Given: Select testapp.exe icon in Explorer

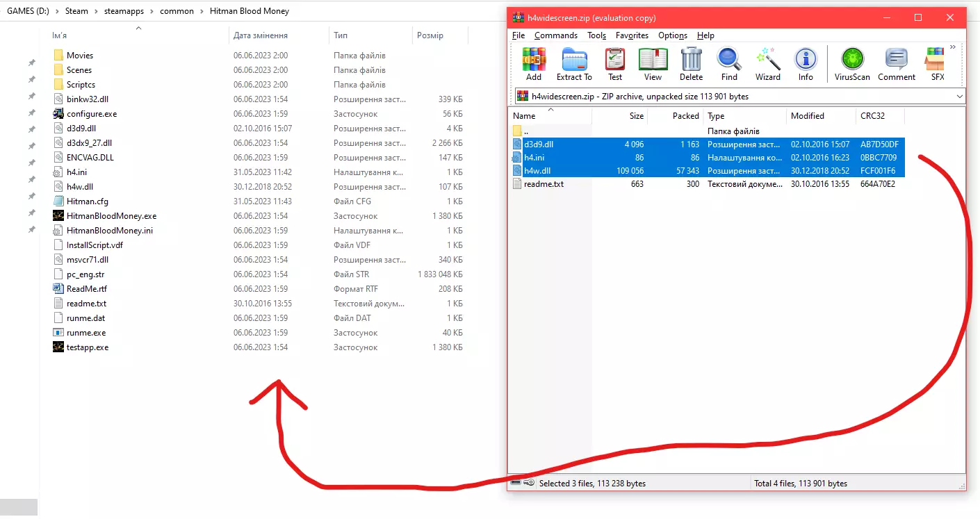Looking at the screenshot, I should click(58, 347).
